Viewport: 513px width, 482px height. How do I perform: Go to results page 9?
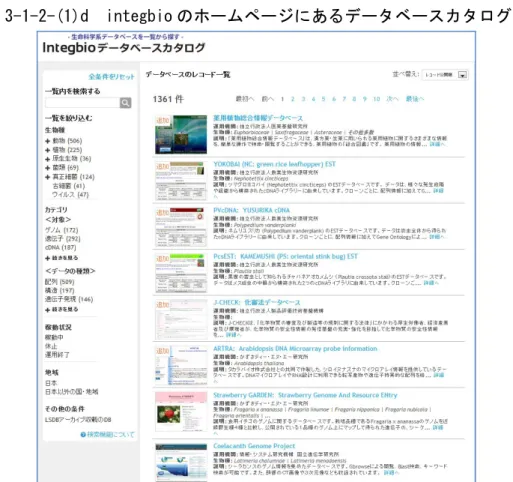pos(365,99)
